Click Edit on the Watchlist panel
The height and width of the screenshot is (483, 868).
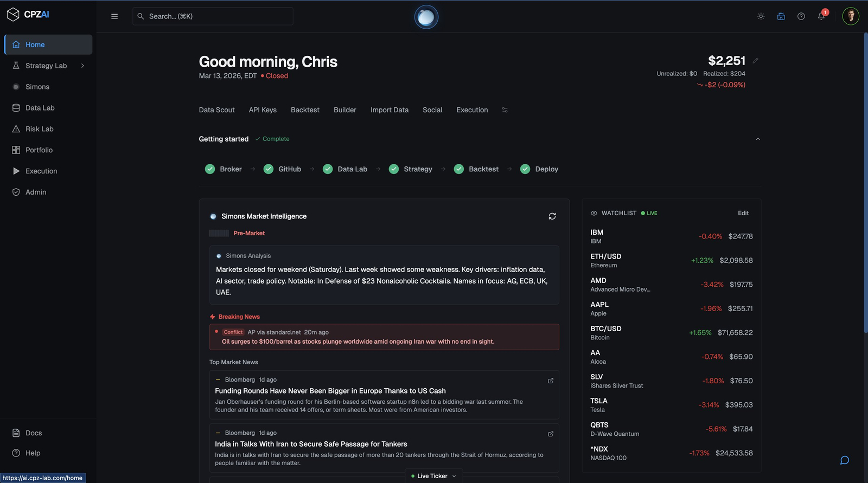pos(743,213)
